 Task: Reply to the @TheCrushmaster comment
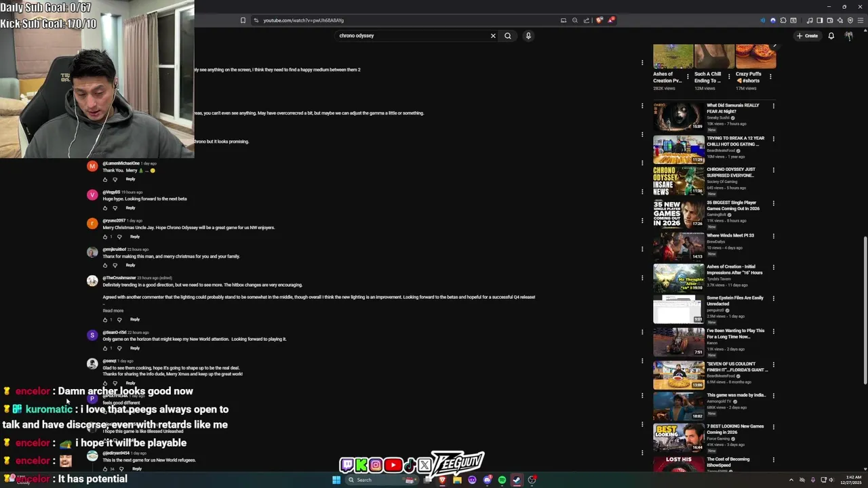[135, 320]
